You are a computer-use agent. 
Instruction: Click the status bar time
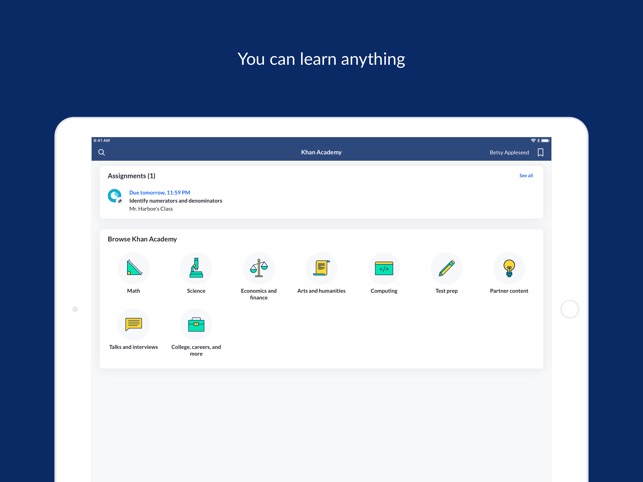101,140
